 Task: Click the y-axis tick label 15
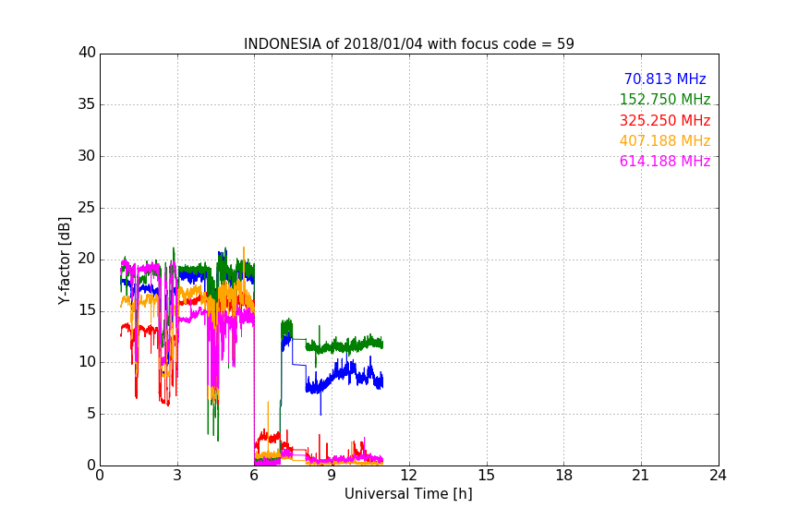pyautogui.click(x=87, y=310)
